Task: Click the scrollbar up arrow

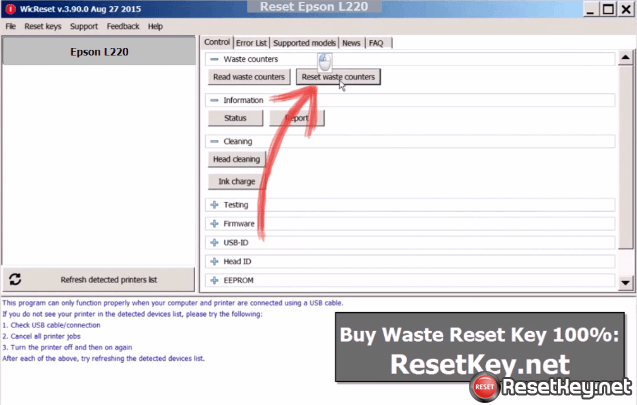Action: tap(625, 58)
